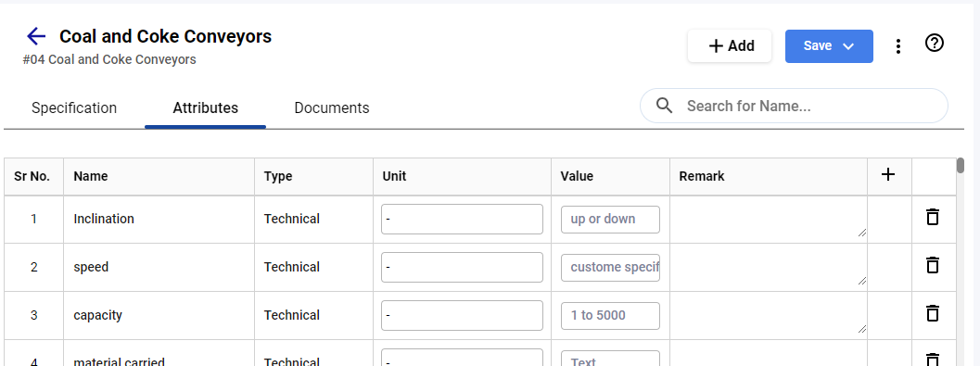Switch to the Specification tab
Image resolution: width=980 pixels, height=366 pixels.
(74, 108)
